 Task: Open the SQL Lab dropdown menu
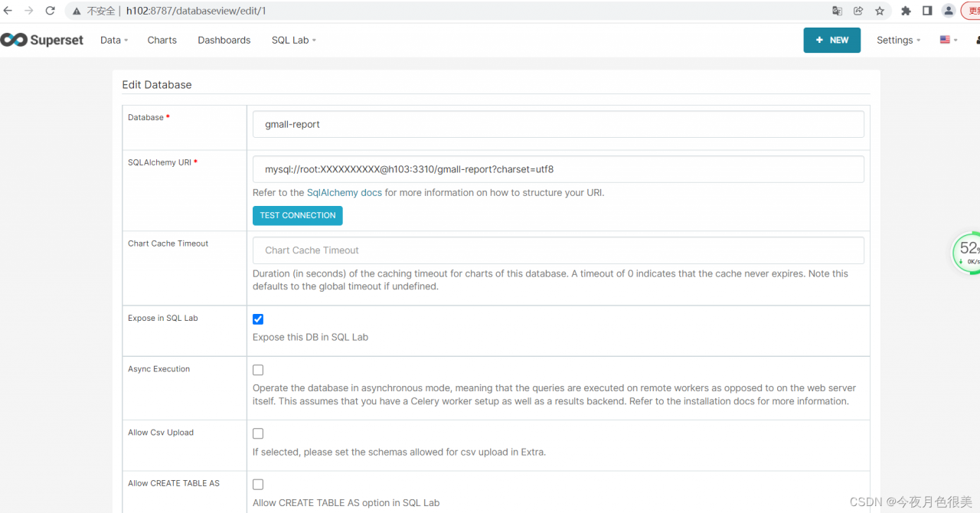[x=293, y=40]
